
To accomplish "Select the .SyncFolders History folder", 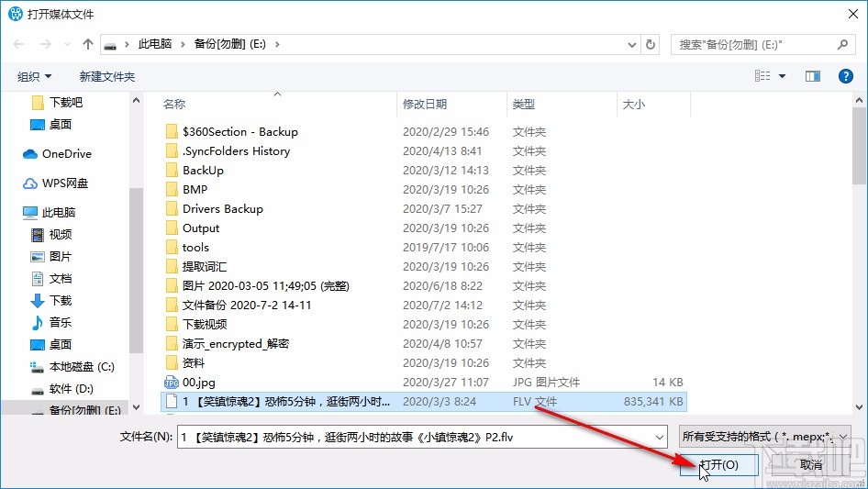I will tap(236, 151).
